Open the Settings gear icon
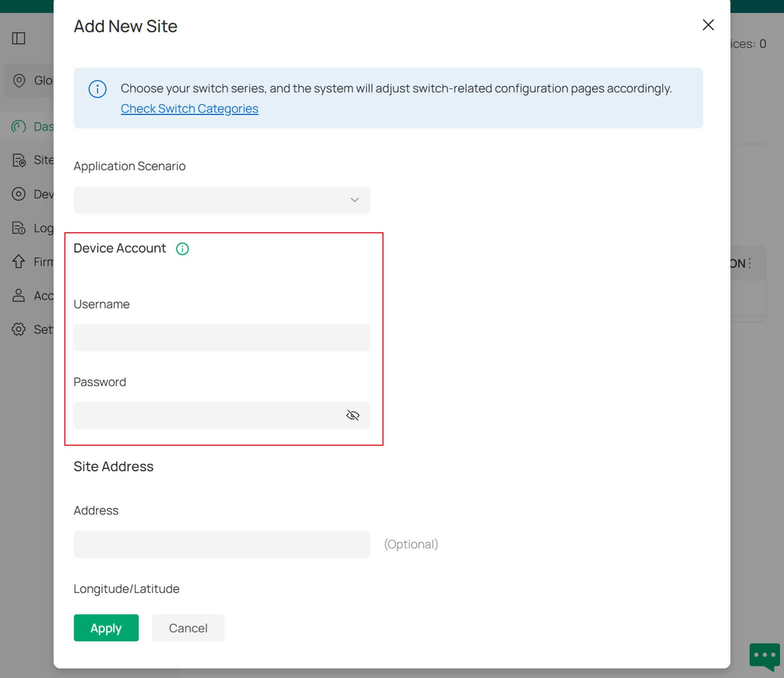This screenshot has height=678, width=784. [x=18, y=329]
